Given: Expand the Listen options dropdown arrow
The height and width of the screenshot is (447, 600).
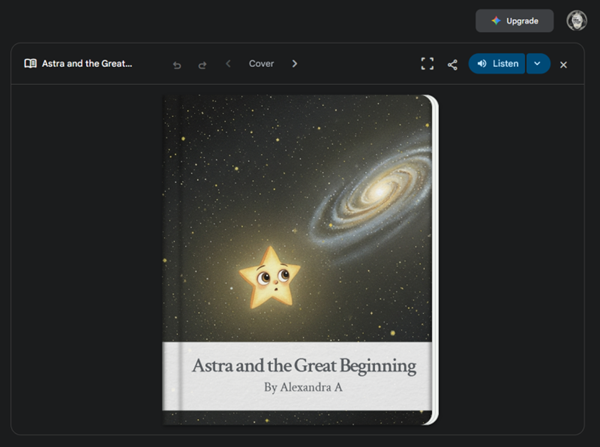Looking at the screenshot, I should point(538,64).
